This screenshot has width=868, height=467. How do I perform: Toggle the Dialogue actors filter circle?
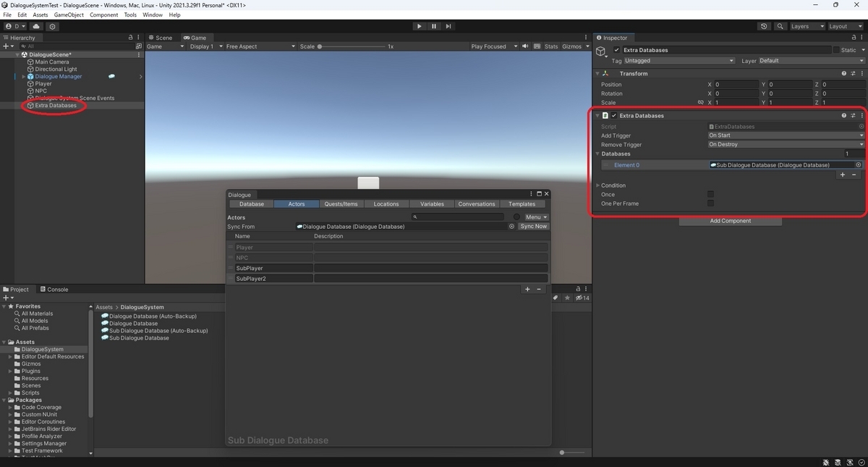point(516,217)
